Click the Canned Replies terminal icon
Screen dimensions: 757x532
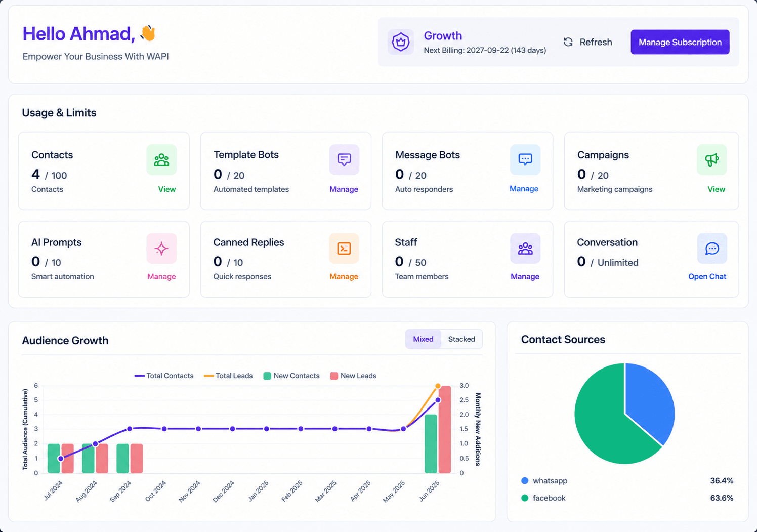click(x=344, y=249)
